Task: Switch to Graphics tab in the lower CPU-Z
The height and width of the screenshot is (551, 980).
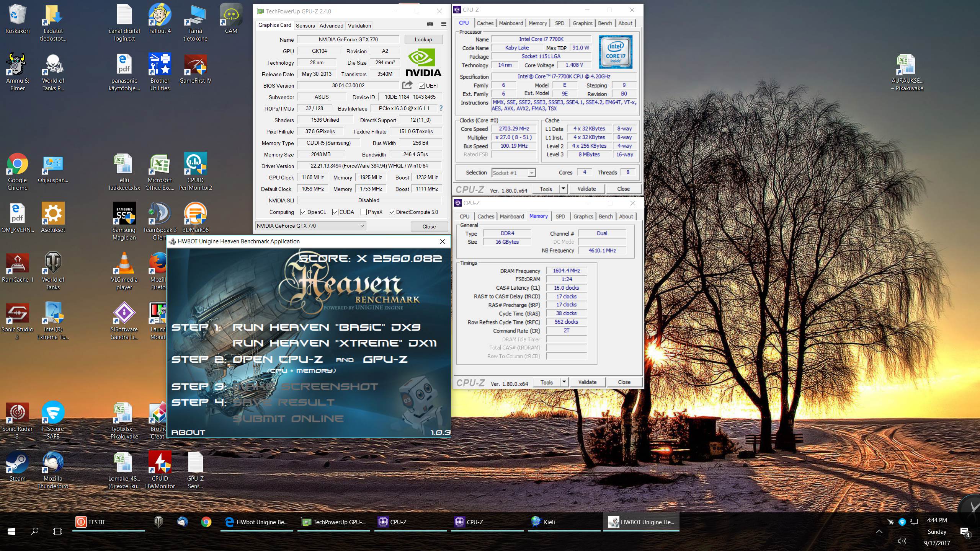Action: point(583,217)
